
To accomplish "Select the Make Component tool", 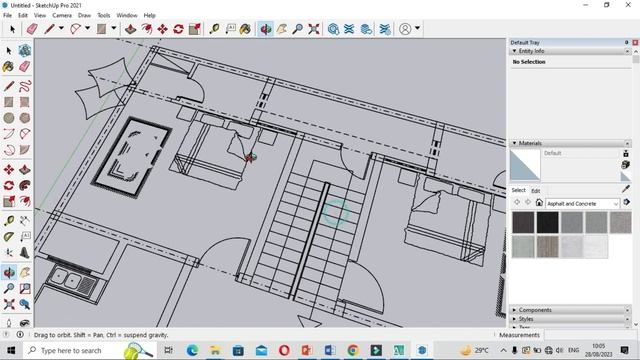I will pyautogui.click(x=24, y=50).
